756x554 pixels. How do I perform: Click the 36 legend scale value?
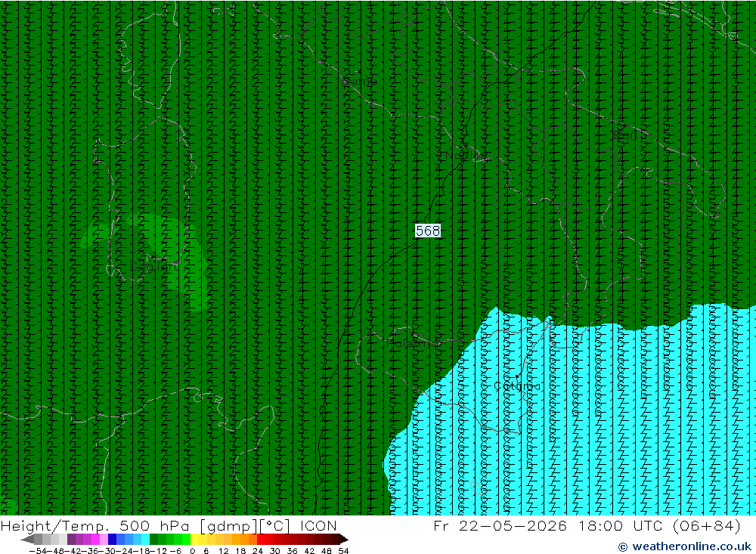coord(292,551)
